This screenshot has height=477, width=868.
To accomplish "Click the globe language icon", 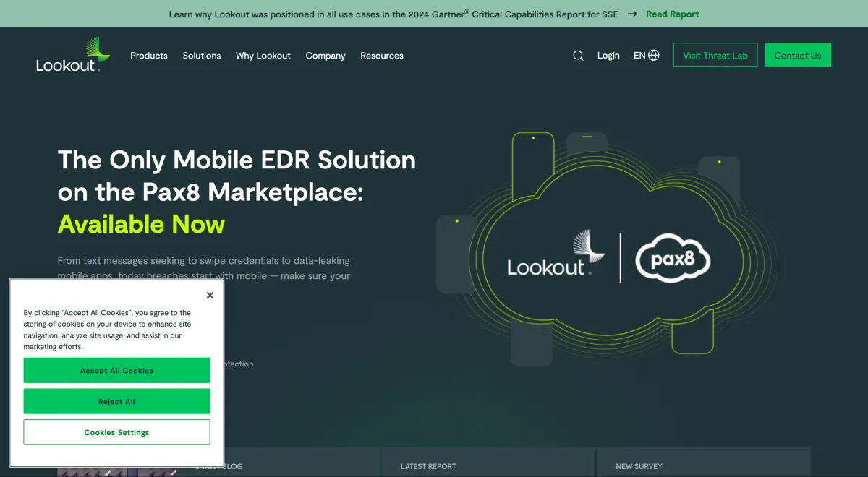I will [654, 55].
